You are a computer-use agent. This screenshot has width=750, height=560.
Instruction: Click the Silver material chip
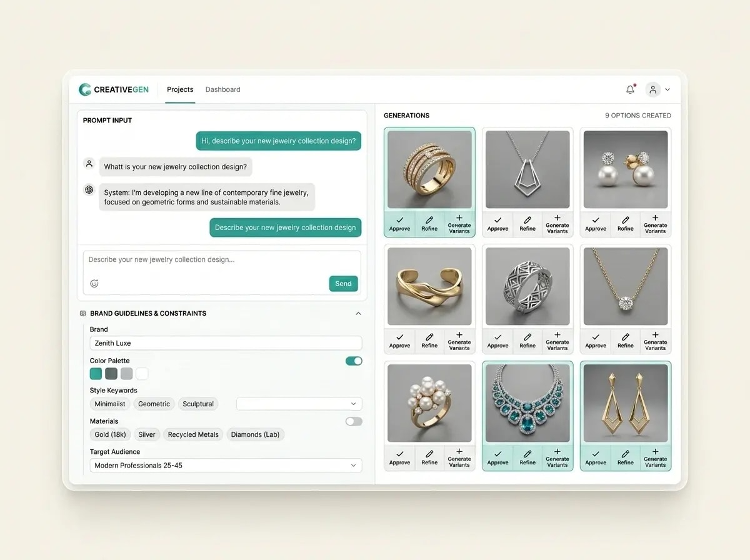click(147, 434)
